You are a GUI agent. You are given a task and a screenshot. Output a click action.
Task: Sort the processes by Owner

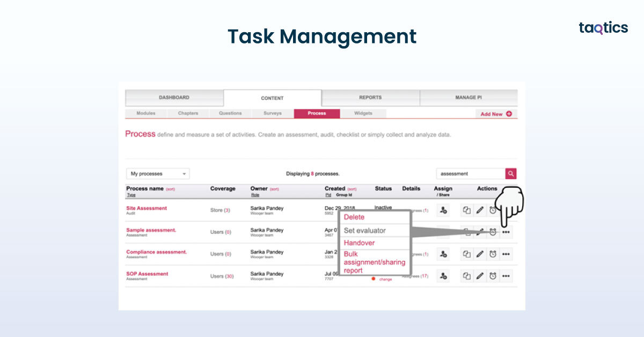(x=274, y=189)
